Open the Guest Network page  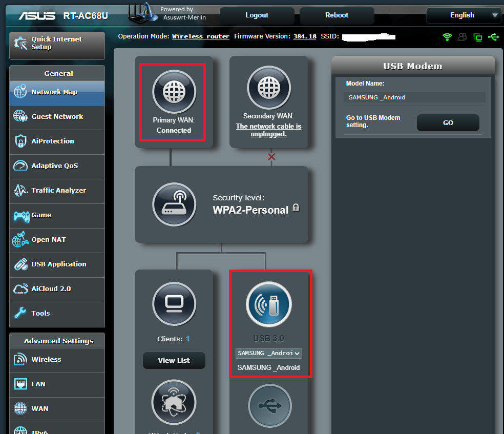point(57,117)
